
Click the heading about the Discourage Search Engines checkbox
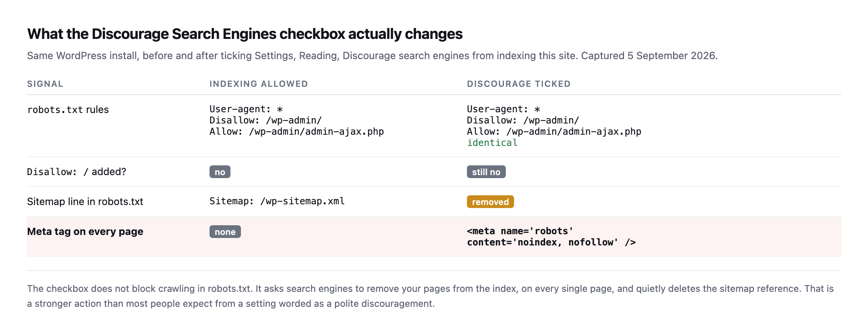[245, 34]
